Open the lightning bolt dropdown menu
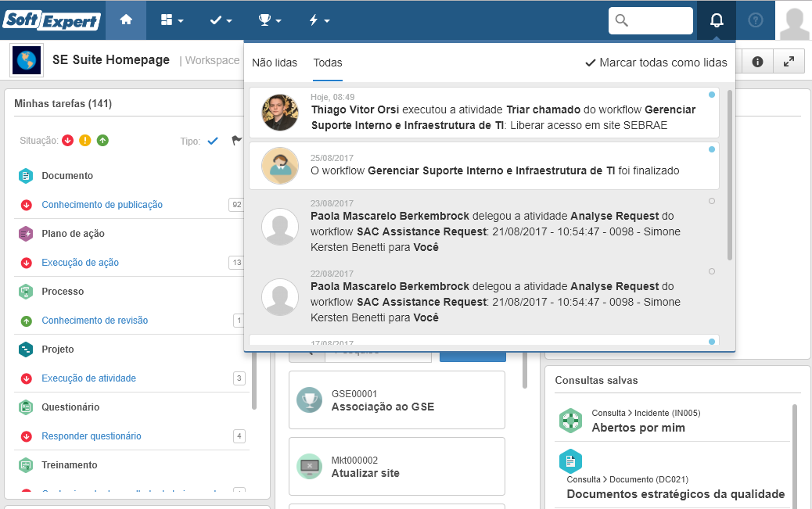Screen dimensions: 812x509 319,20
